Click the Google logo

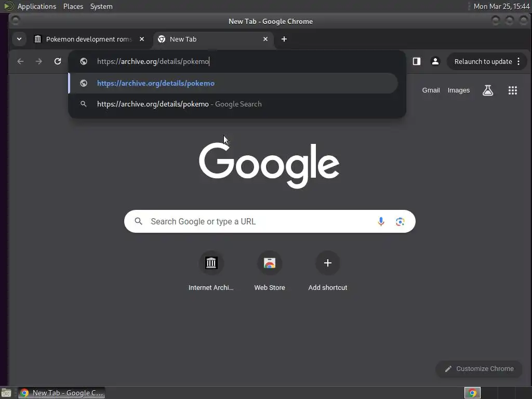tap(269, 165)
